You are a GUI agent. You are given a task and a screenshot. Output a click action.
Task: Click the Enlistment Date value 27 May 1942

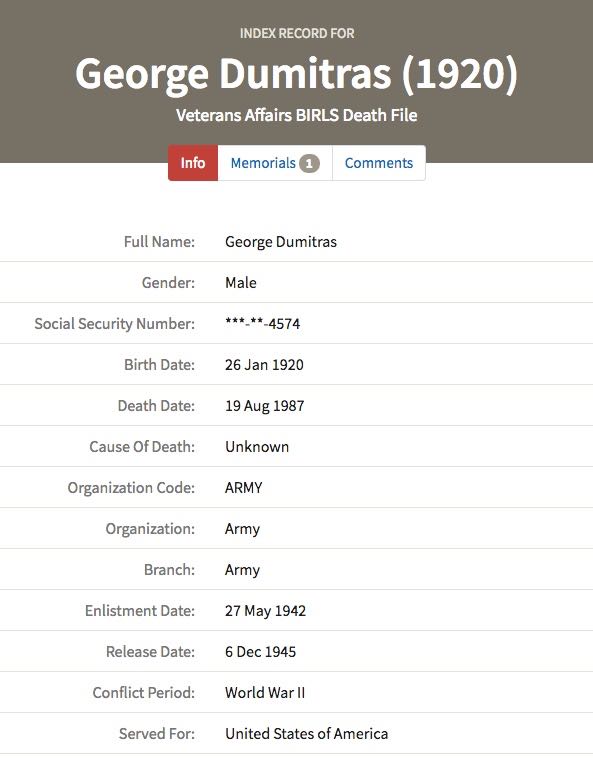point(265,611)
